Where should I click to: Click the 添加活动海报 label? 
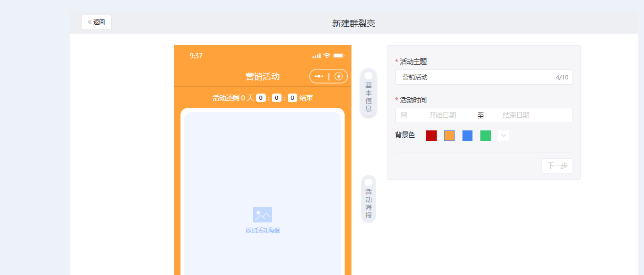tap(263, 230)
